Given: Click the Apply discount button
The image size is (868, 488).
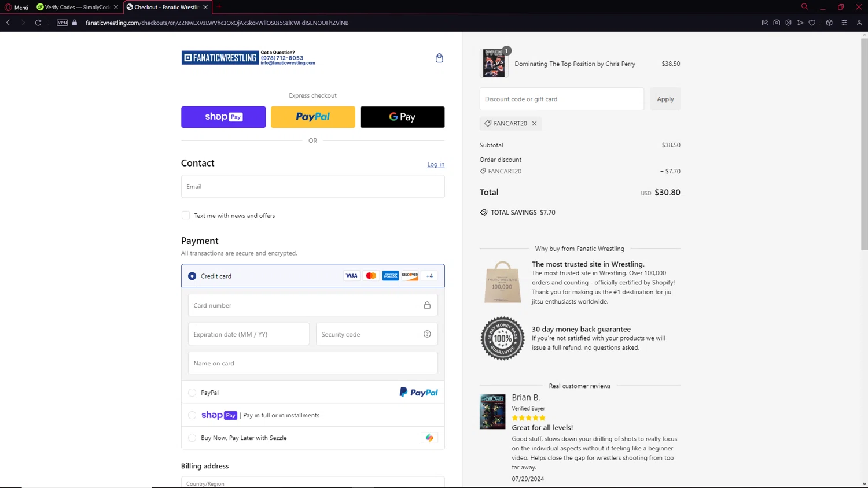Looking at the screenshot, I should coord(665,99).
